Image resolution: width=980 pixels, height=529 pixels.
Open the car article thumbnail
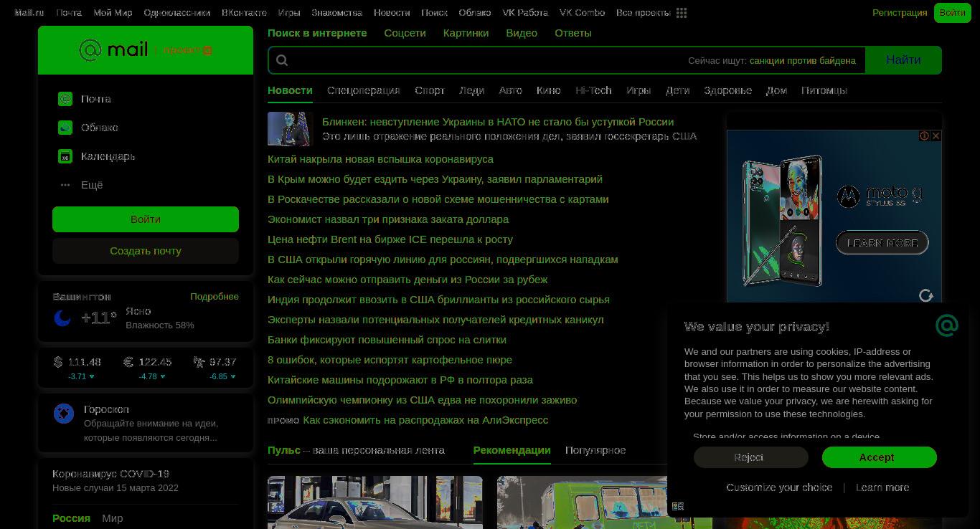click(375, 502)
